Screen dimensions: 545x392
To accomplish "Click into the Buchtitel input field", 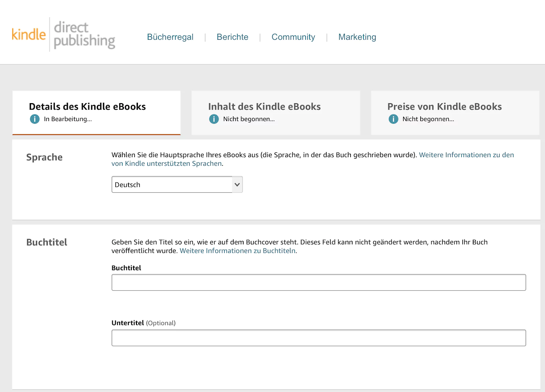I will coord(318,282).
